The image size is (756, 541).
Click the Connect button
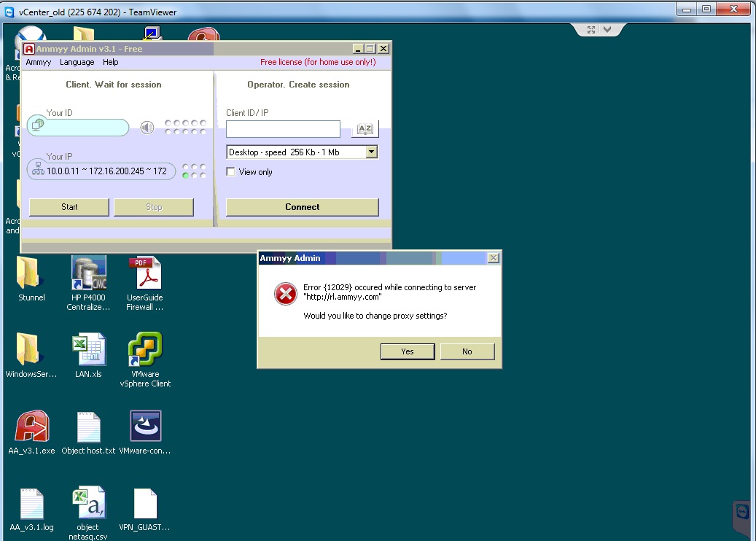[303, 207]
